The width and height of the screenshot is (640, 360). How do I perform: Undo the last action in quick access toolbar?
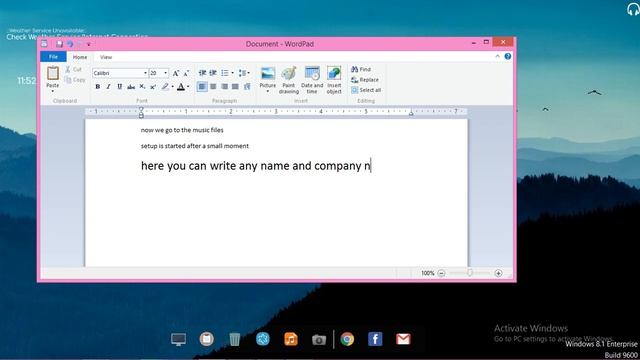(x=70, y=44)
